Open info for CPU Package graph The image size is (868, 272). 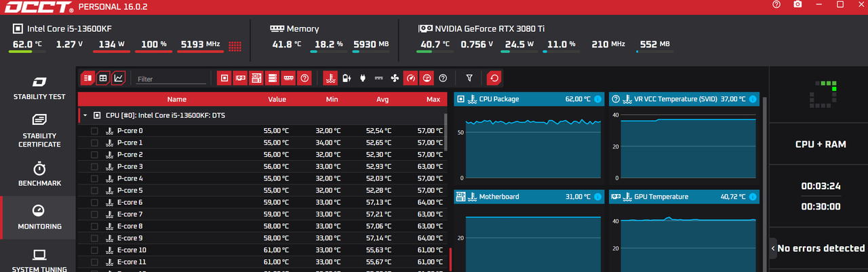tap(597, 99)
